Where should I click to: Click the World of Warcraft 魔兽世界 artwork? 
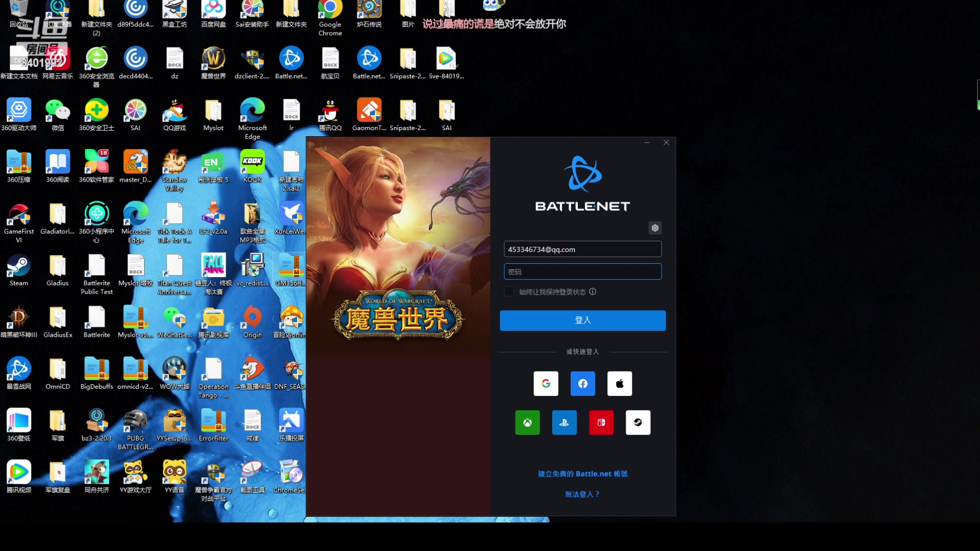click(398, 327)
